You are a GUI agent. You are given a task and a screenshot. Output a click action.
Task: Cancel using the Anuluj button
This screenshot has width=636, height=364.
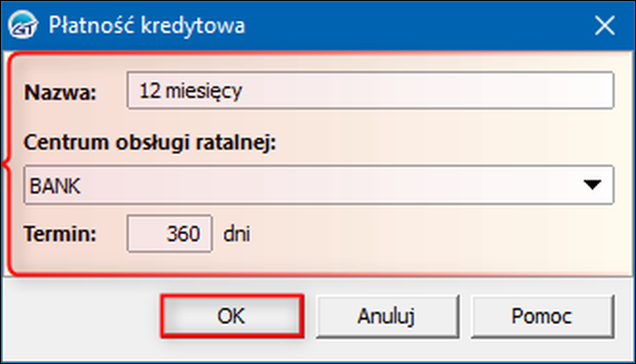[388, 317]
